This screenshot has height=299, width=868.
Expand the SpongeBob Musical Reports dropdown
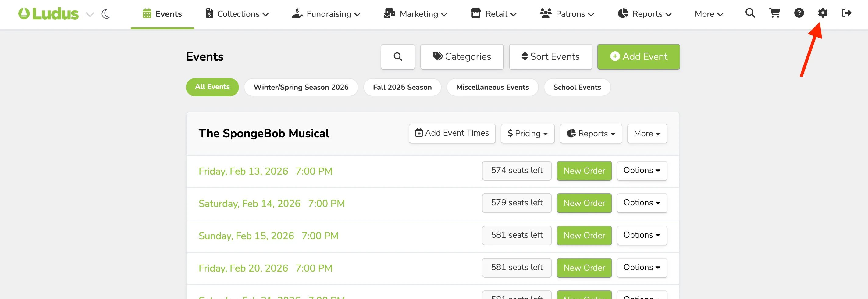[x=591, y=134]
